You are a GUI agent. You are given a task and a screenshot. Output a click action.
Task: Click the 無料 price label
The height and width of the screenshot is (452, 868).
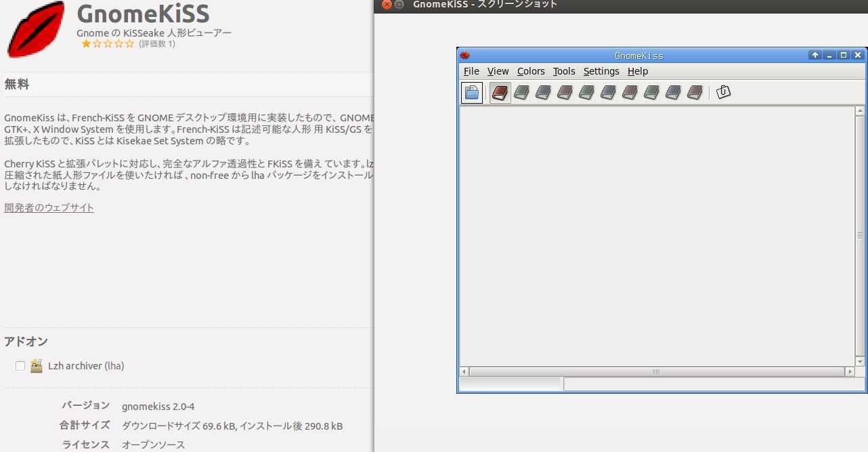coord(17,84)
